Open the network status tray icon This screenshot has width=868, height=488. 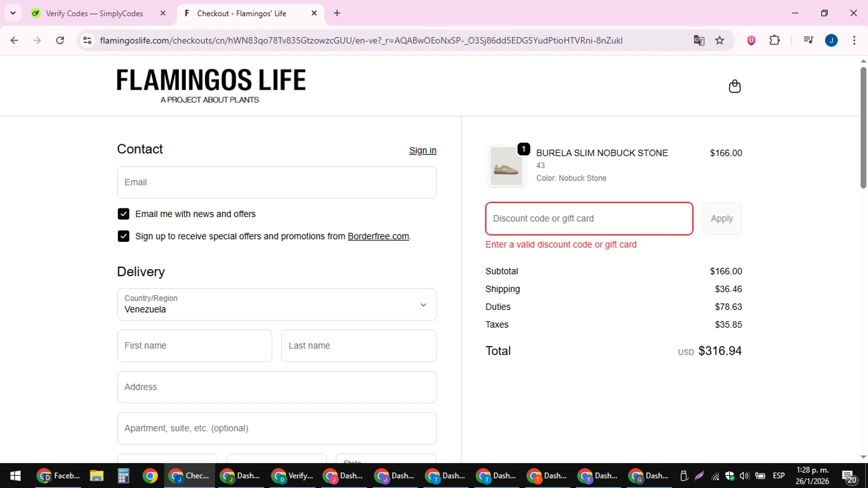coord(716,476)
